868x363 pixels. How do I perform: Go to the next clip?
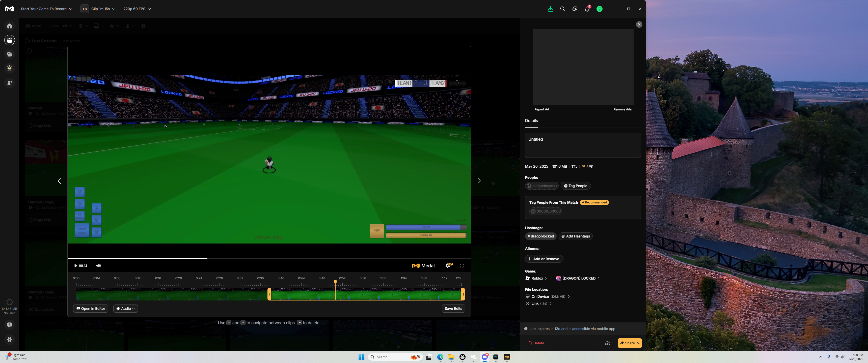(479, 181)
